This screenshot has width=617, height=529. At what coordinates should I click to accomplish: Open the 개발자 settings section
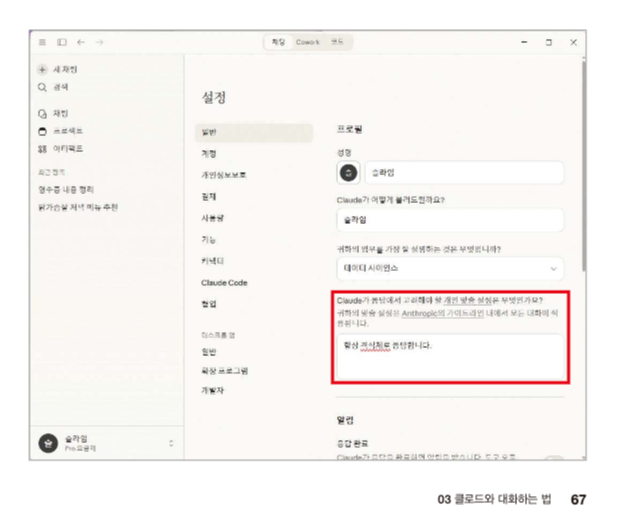coord(213,390)
